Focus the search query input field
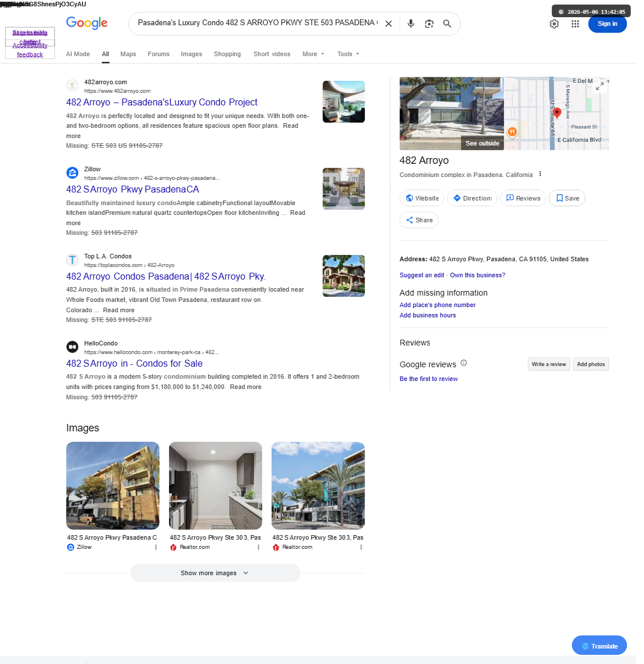 (257, 23)
